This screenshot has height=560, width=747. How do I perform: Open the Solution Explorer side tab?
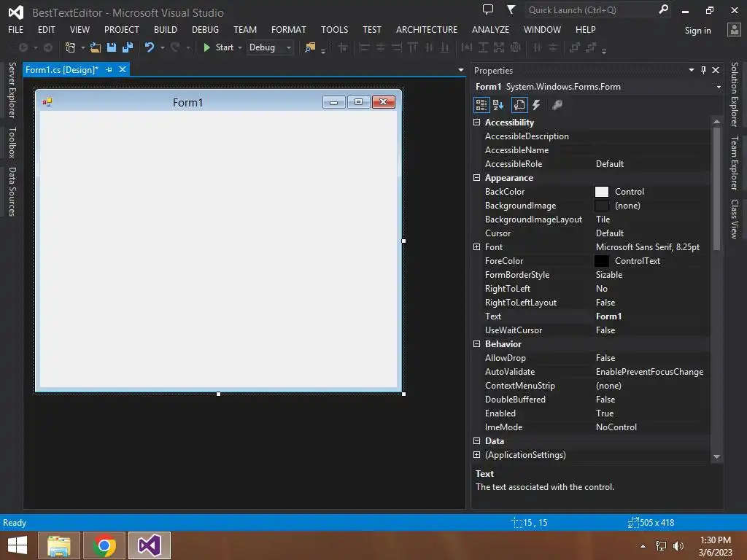(734, 94)
